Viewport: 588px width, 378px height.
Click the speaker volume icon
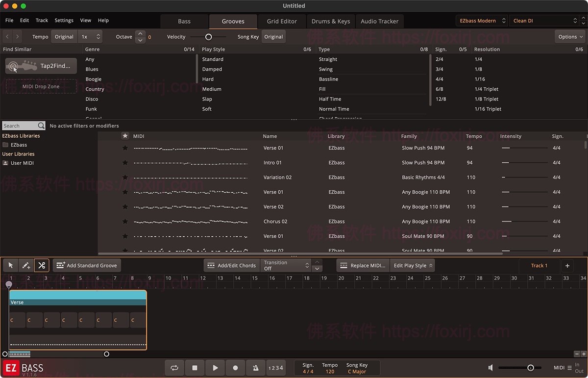pyautogui.click(x=490, y=367)
